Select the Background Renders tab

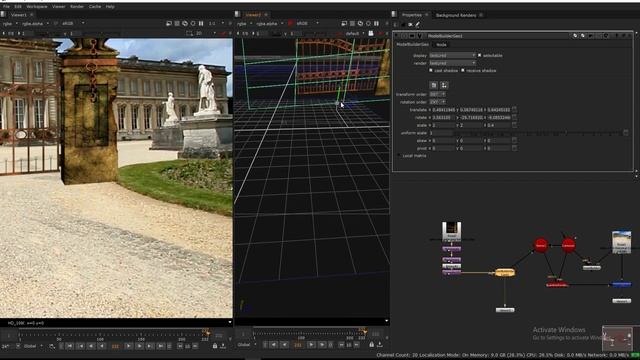tap(456, 15)
